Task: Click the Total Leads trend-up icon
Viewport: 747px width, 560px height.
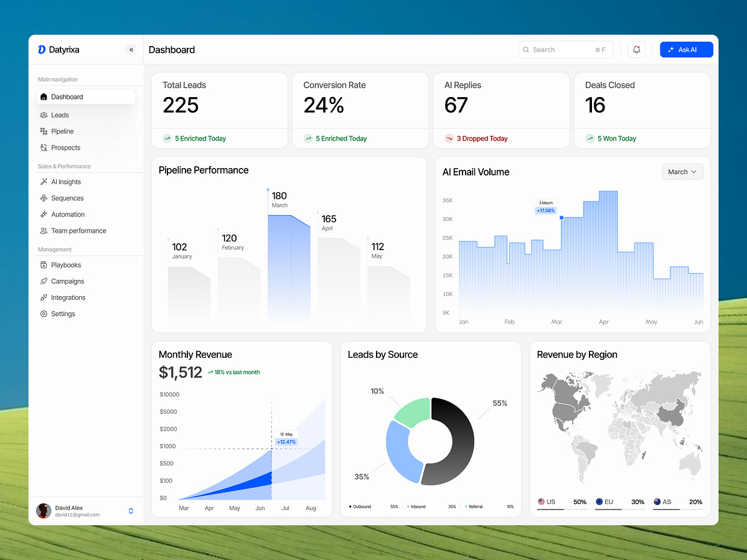Action: coord(167,139)
